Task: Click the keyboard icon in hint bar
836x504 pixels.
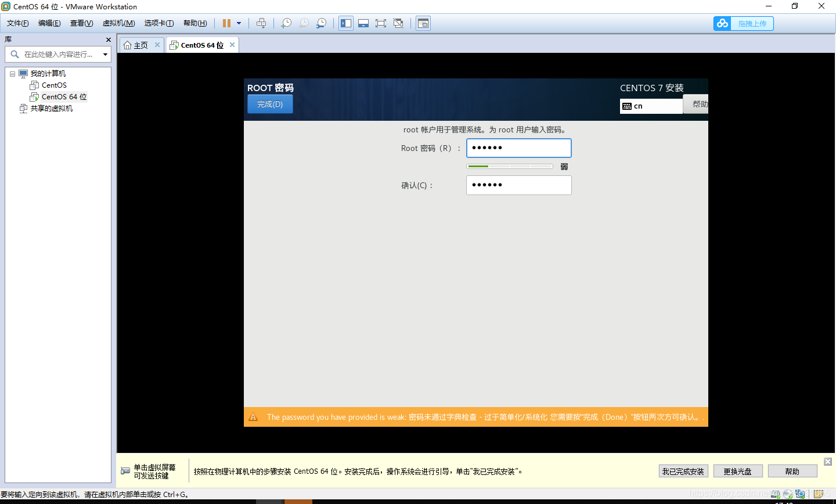Action: tap(125, 471)
